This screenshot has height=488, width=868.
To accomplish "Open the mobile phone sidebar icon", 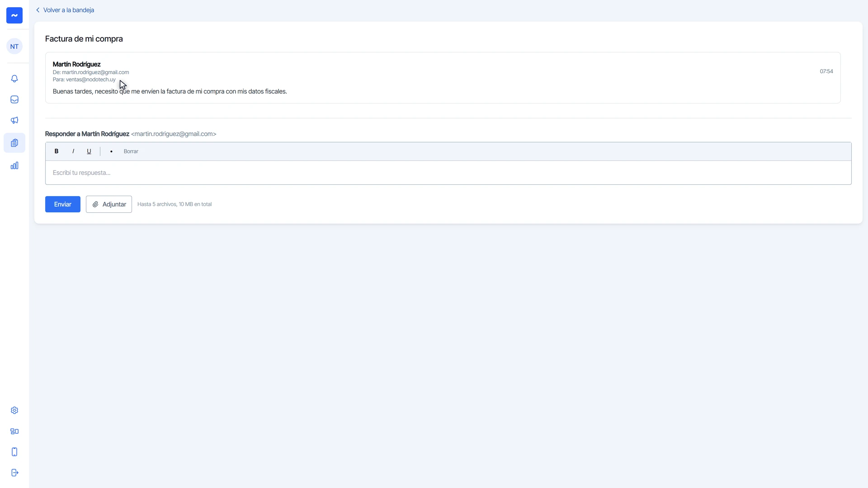I will pos(14,452).
